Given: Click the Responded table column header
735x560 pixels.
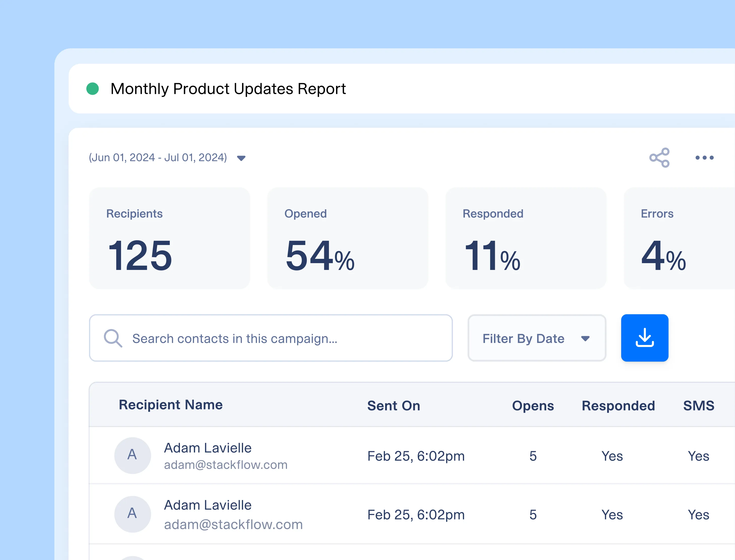Looking at the screenshot, I should coord(618,406).
